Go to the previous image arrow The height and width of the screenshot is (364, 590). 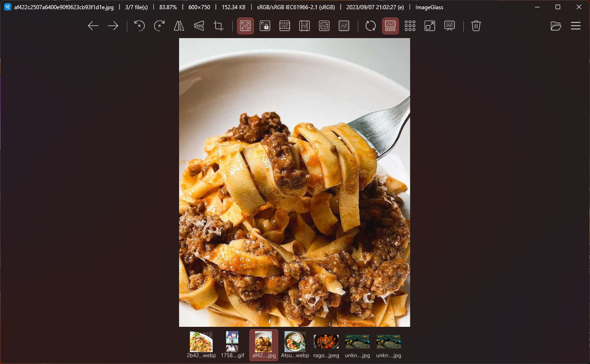[93, 26]
